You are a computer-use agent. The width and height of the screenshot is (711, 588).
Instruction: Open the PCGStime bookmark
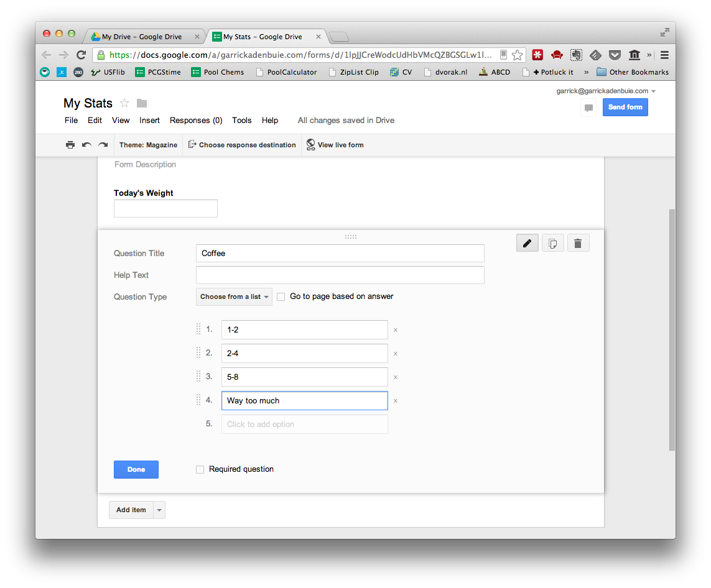158,72
